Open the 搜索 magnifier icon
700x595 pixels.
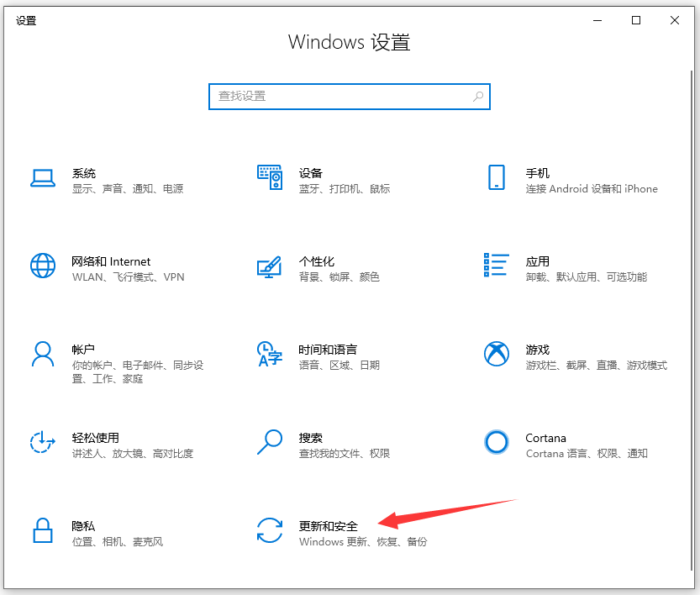[270, 442]
